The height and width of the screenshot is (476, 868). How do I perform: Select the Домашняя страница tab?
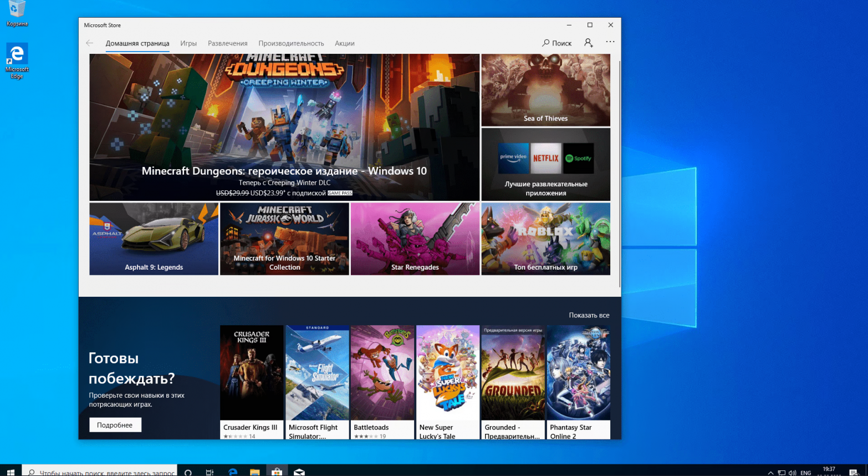[137, 43]
